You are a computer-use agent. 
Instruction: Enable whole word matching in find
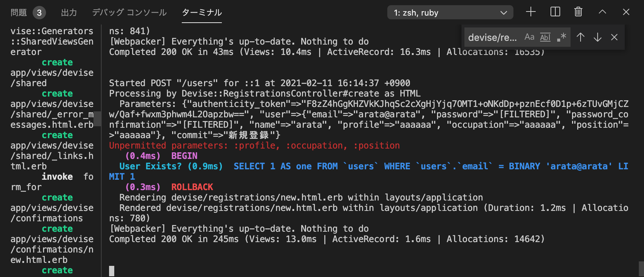pos(545,37)
